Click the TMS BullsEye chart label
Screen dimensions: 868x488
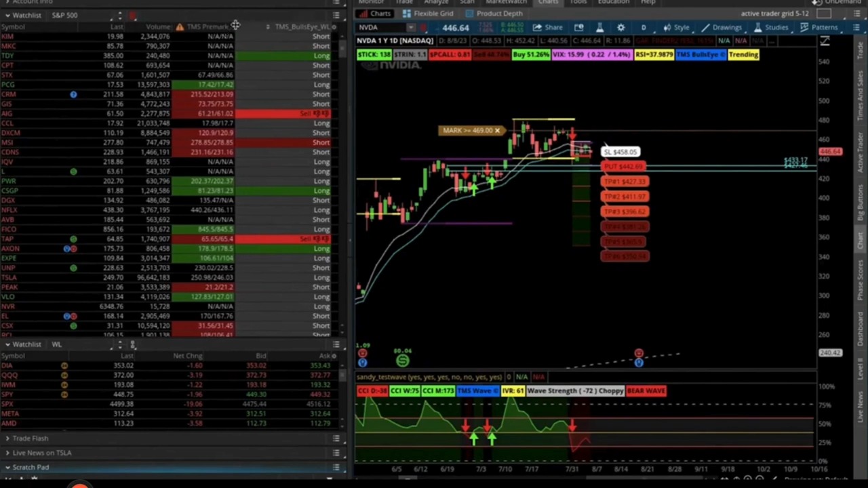(701, 54)
